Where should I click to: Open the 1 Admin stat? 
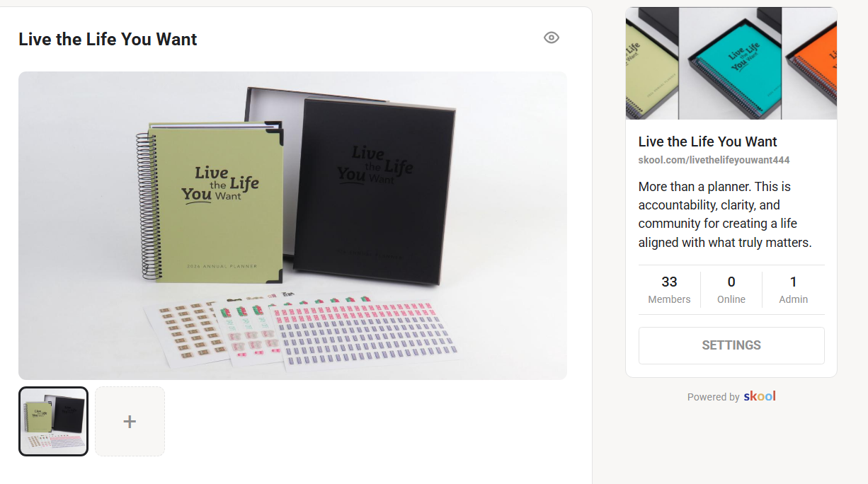tap(794, 289)
